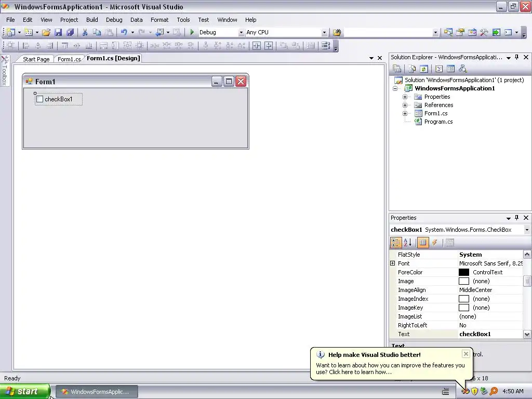Switch to the Start Page tab
This screenshot has width=532, height=399.
click(x=36, y=59)
